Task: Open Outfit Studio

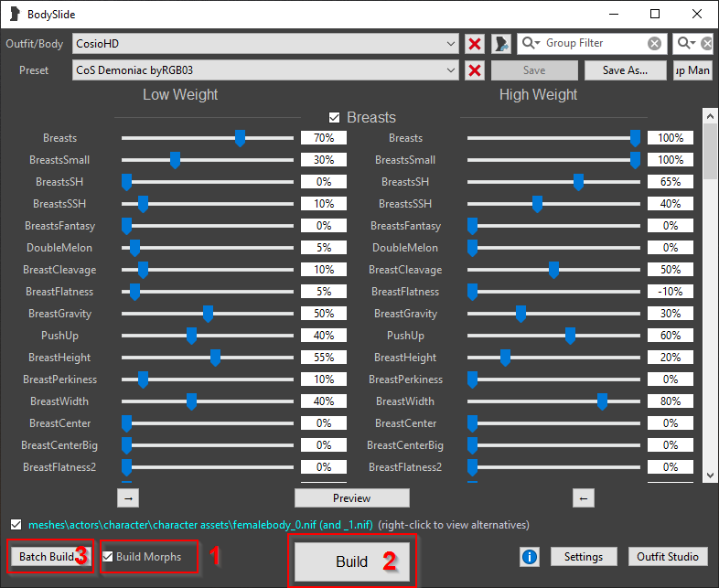Action: coord(668,557)
